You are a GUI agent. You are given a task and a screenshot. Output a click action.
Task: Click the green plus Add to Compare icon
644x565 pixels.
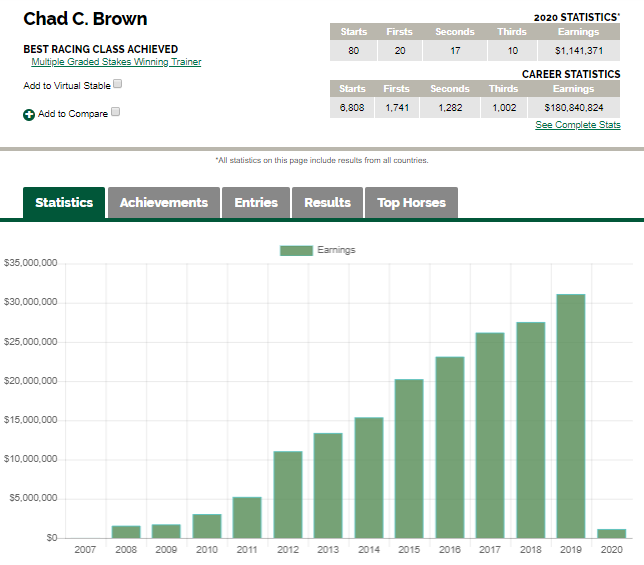pos(29,115)
